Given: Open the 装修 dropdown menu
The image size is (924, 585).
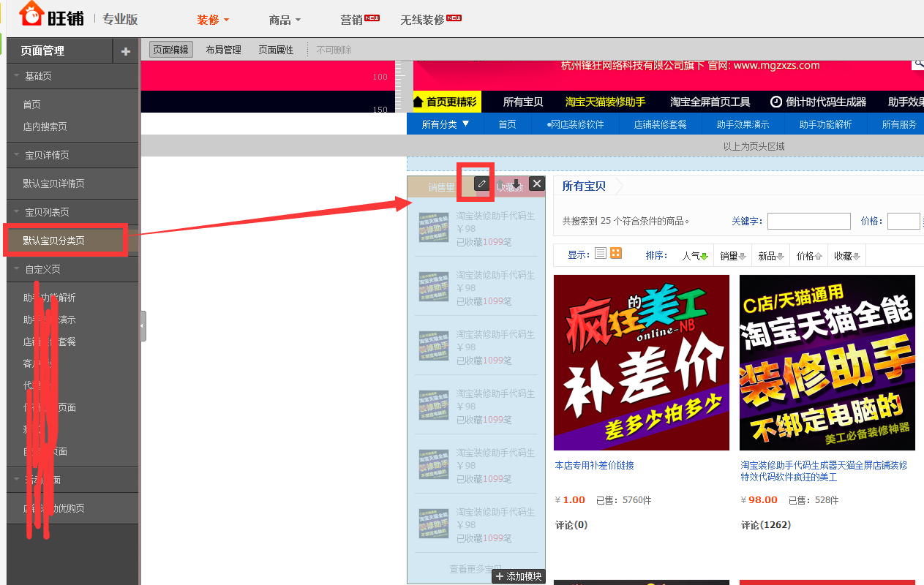Looking at the screenshot, I should [x=212, y=20].
